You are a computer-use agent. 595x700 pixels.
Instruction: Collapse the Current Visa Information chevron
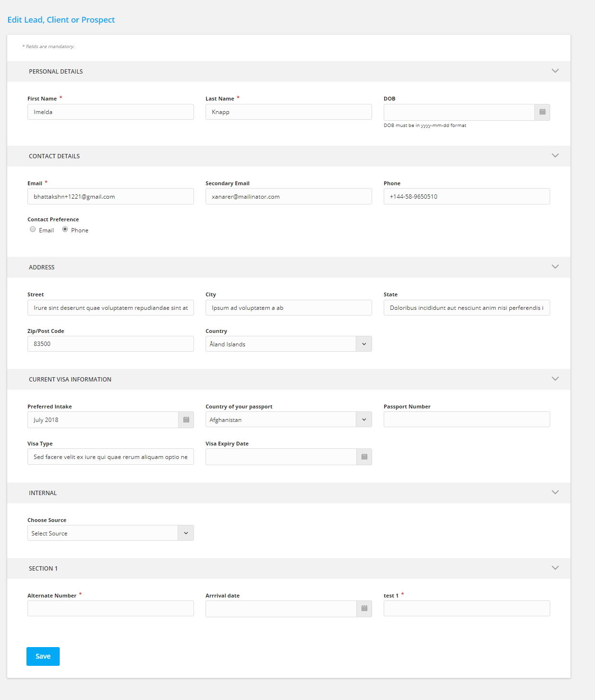pos(555,379)
